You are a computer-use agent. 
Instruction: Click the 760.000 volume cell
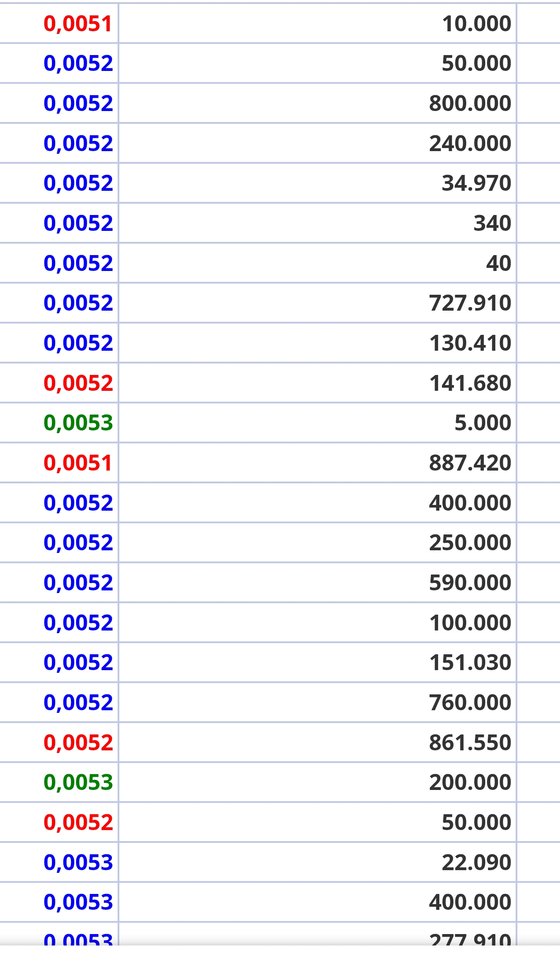click(x=470, y=702)
